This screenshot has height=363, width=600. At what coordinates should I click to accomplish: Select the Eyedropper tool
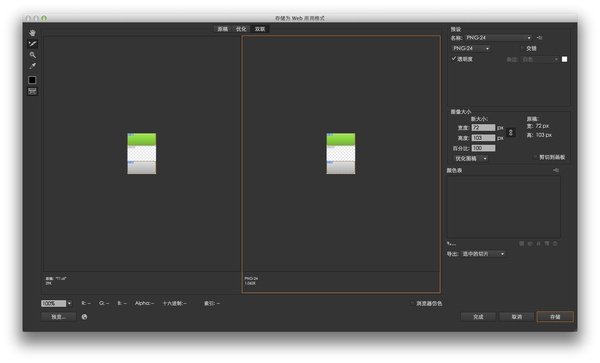coord(33,66)
